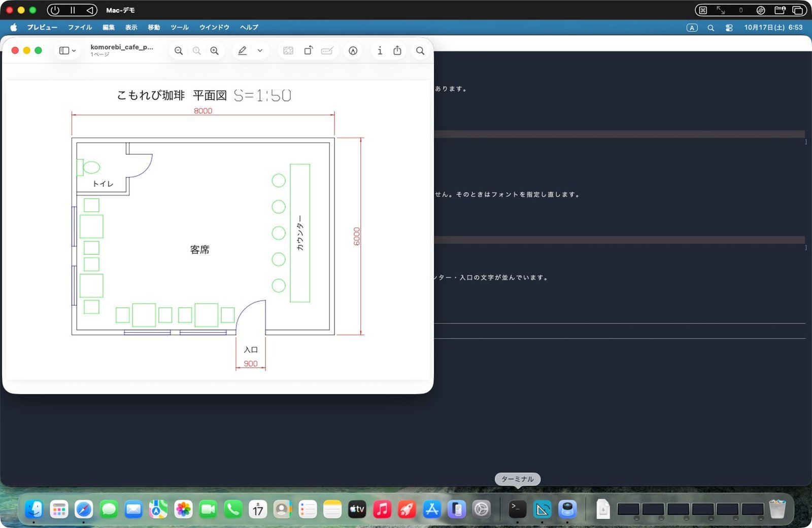Open the ファイル menu

click(x=80, y=27)
